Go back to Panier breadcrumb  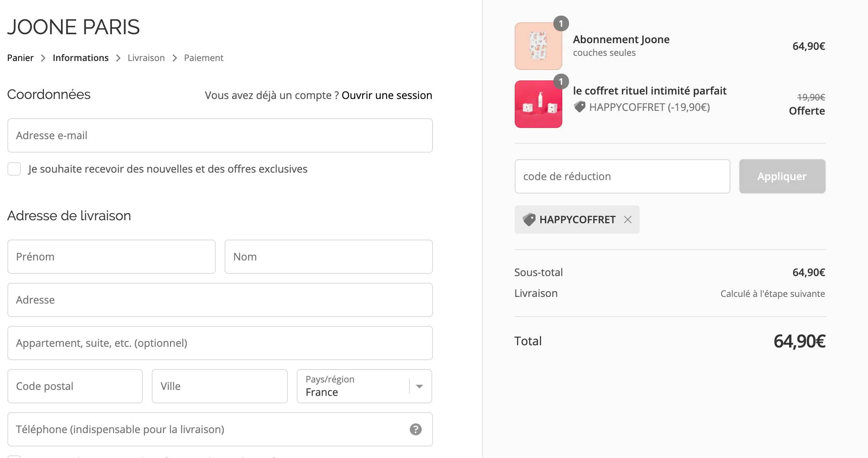tap(20, 58)
